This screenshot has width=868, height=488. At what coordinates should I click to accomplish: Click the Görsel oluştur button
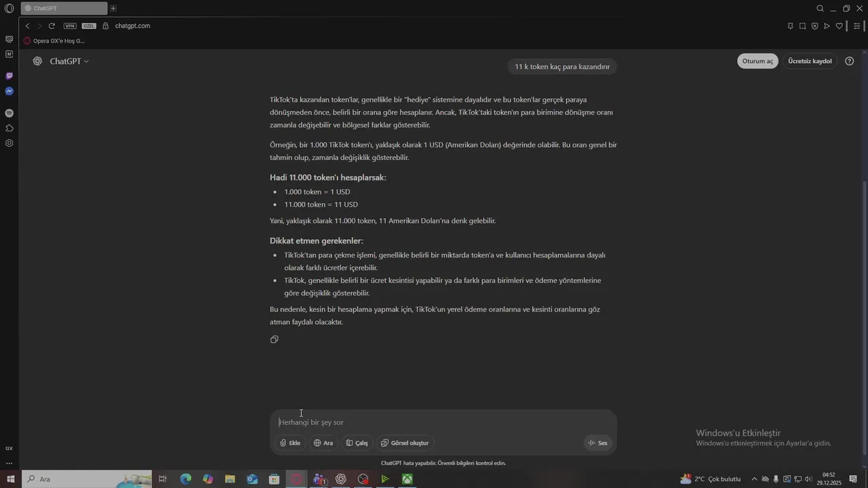point(406,443)
